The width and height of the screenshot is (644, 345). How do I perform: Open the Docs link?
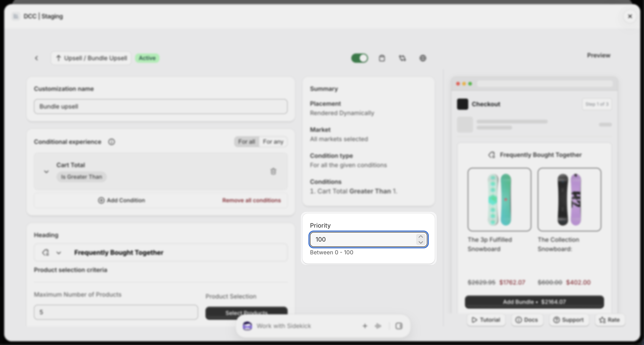point(527,320)
